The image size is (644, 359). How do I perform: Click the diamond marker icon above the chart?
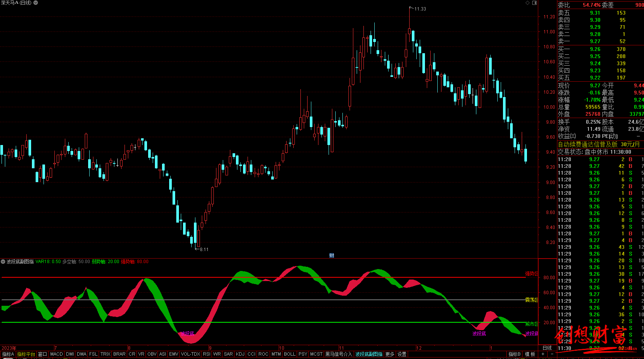click(x=527, y=3)
